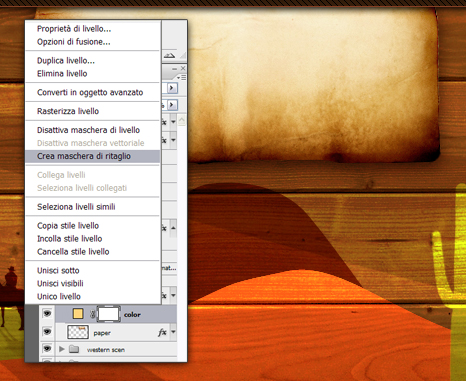Select the color layer's white mask thumbnail
The image size is (466, 381).
click(109, 314)
